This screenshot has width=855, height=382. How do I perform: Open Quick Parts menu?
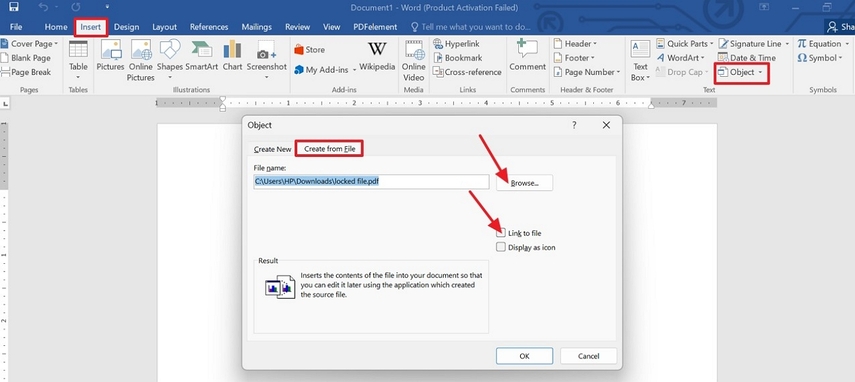684,44
